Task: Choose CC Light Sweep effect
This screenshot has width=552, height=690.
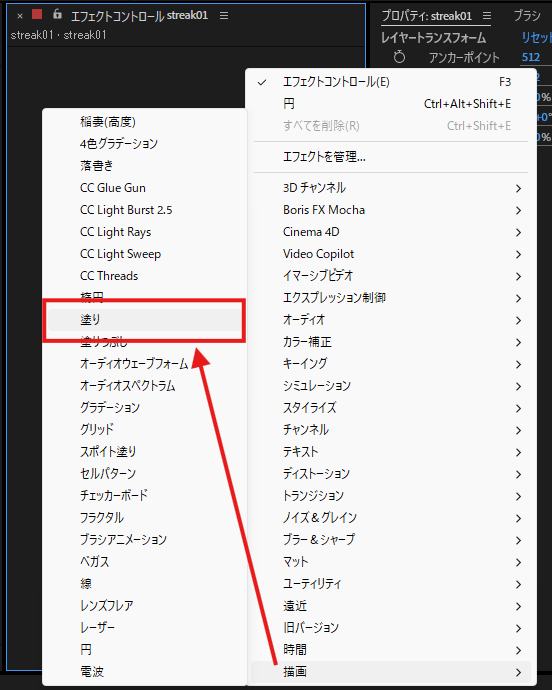Action: tap(120, 254)
